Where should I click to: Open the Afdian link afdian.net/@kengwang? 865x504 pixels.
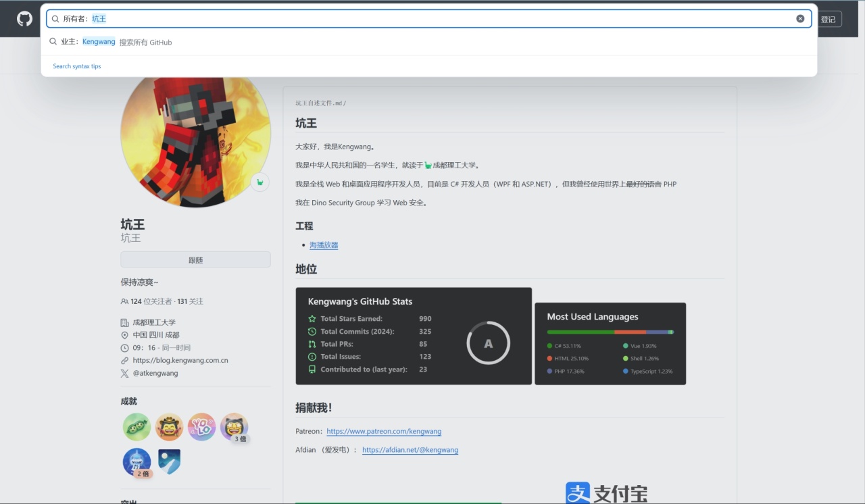click(x=410, y=450)
